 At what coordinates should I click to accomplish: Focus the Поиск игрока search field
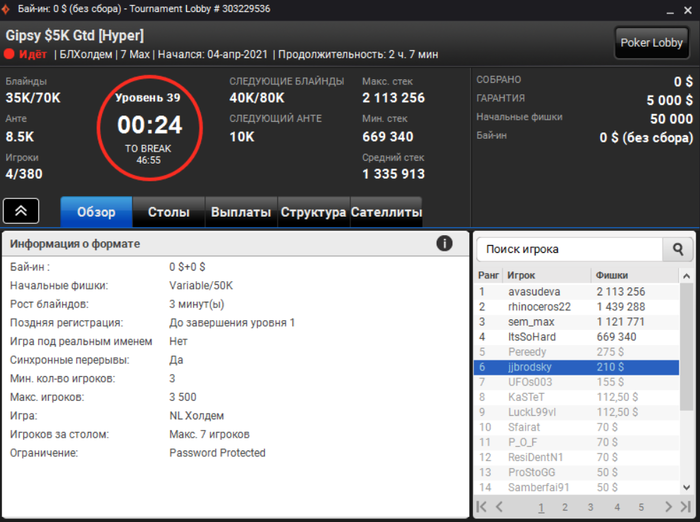pyautogui.click(x=570, y=249)
